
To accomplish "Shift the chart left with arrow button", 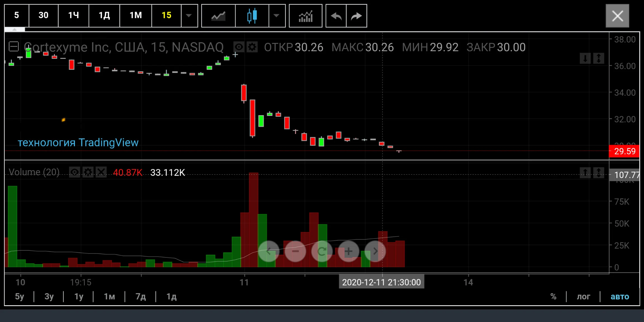I will (x=269, y=251).
